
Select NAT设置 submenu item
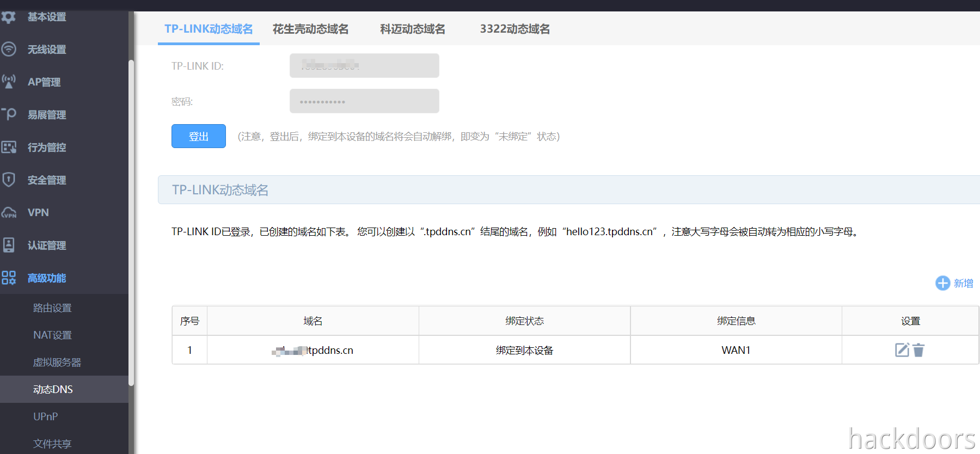(x=64, y=335)
